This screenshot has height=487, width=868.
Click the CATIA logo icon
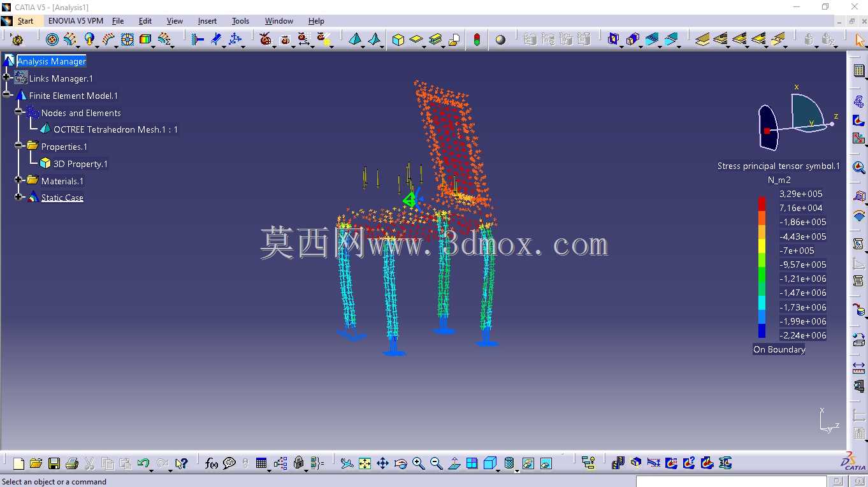coord(852,462)
